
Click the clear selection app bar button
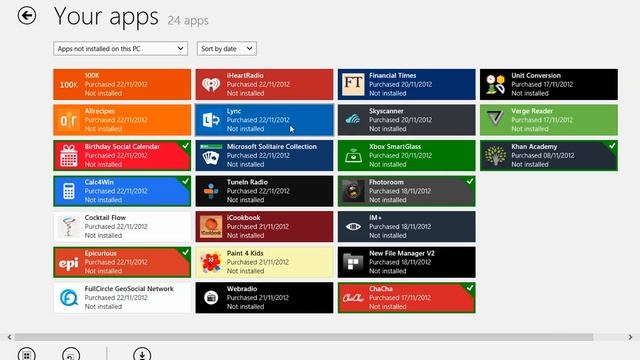click(71, 354)
